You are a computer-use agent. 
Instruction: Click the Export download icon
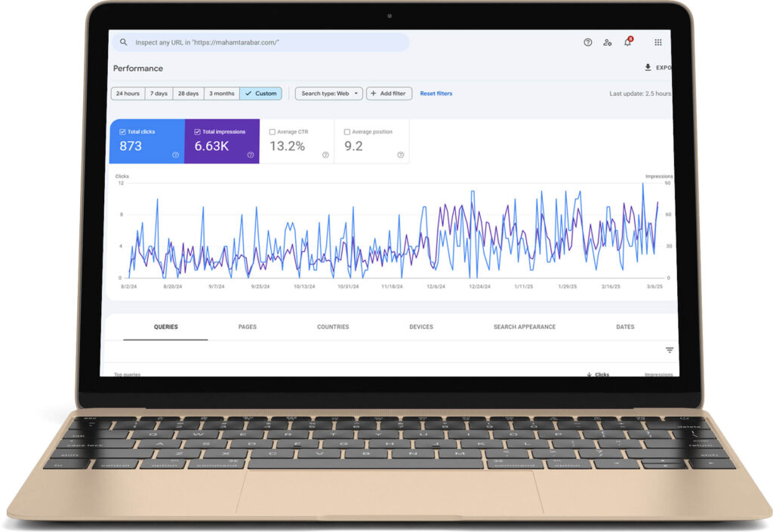coord(648,67)
